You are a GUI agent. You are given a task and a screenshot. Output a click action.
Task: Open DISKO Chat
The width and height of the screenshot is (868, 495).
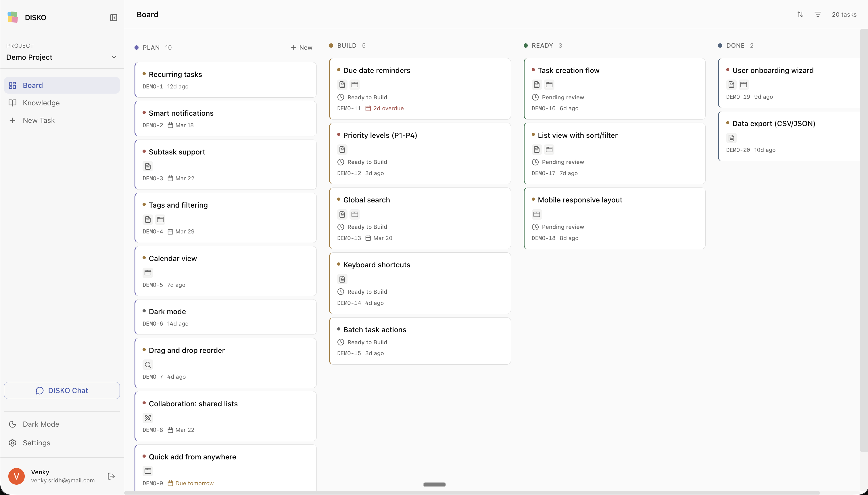(x=62, y=390)
